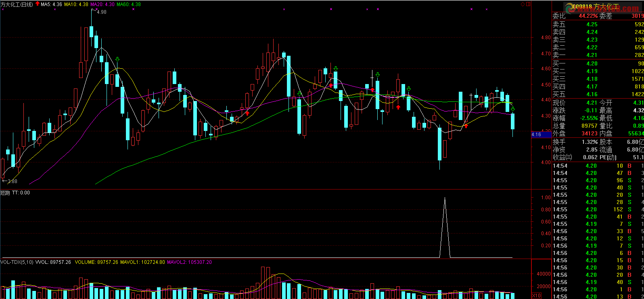Select the 买三 4.18 order row
The height and width of the screenshot is (299, 644).
[x=598, y=79]
